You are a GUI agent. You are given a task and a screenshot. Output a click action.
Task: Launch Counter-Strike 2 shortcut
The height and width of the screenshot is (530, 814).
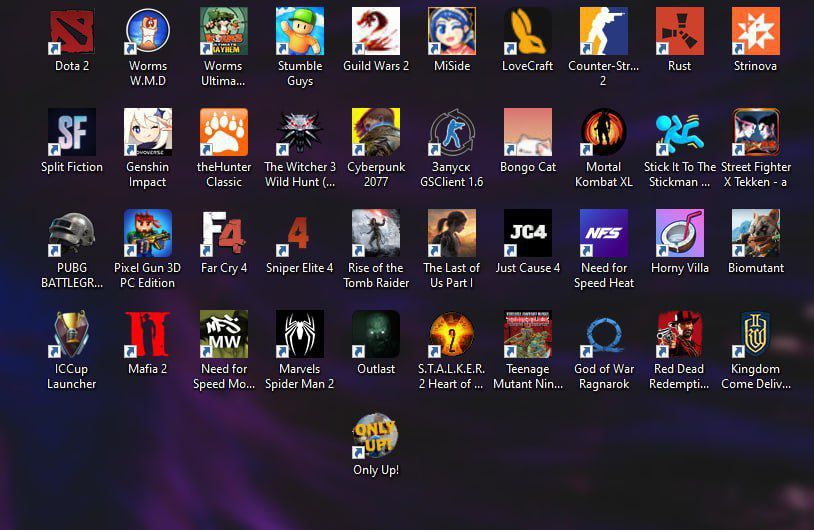tap(604, 31)
